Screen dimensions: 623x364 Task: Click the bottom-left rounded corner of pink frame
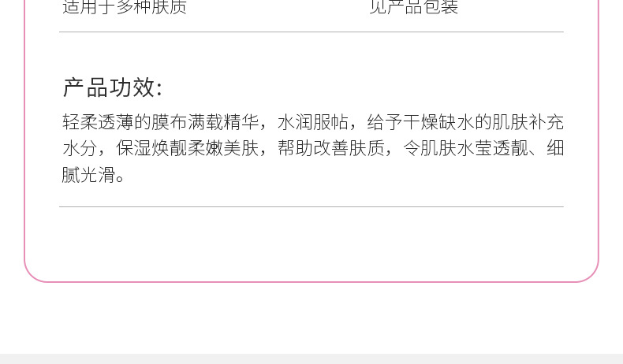[32, 274]
